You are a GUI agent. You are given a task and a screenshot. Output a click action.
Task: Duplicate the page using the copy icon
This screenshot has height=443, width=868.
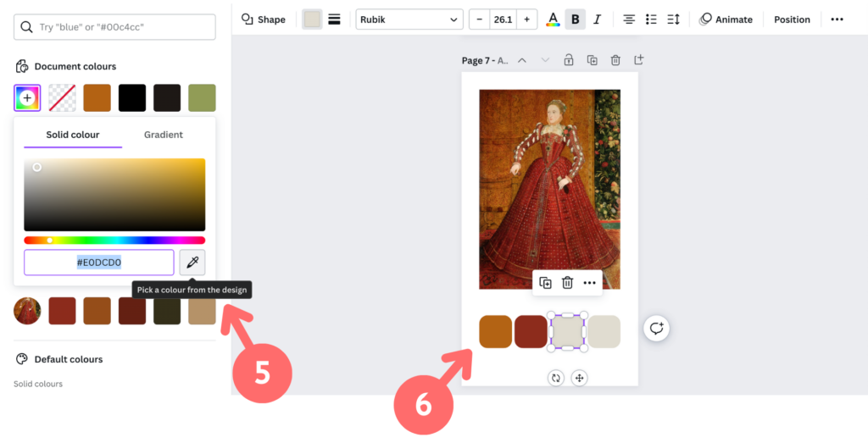592,60
